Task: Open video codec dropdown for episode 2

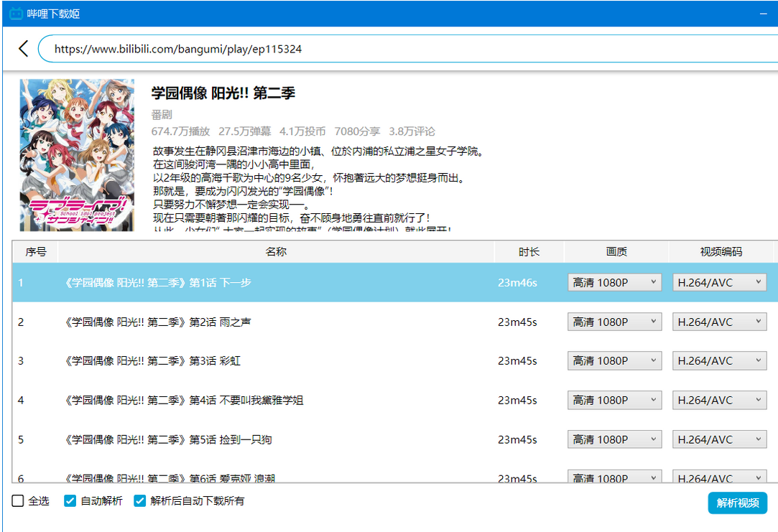Action: pos(719,322)
